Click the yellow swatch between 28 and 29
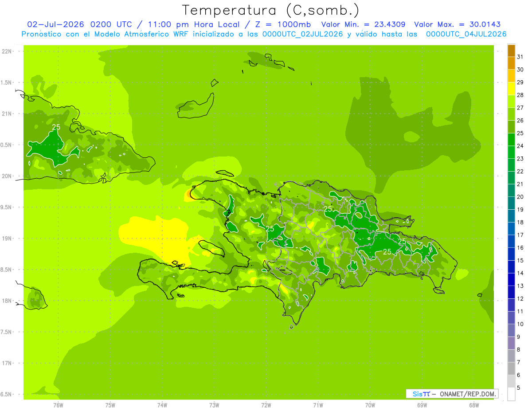The width and height of the screenshot is (532, 411). [x=511, y=89]
